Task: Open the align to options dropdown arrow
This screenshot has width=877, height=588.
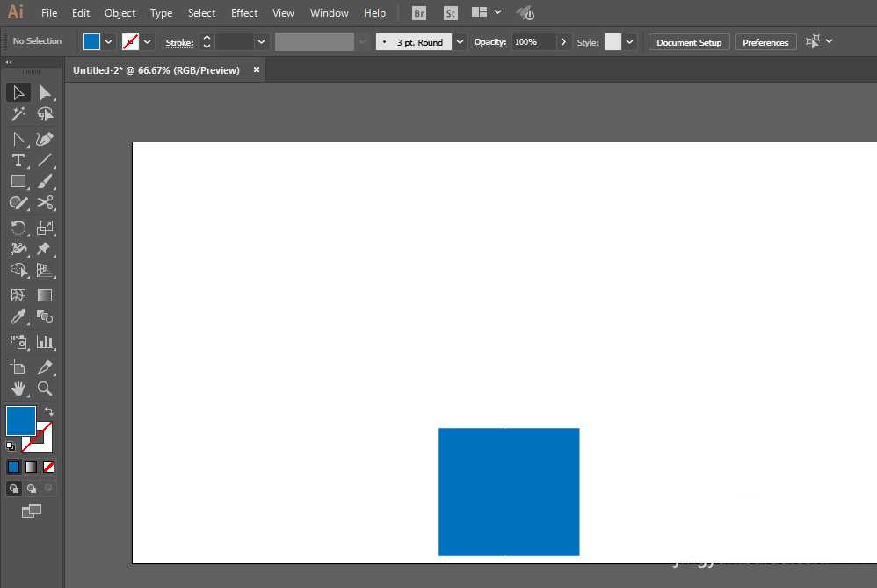Action: pyautogui.click(x=830, y=41)
